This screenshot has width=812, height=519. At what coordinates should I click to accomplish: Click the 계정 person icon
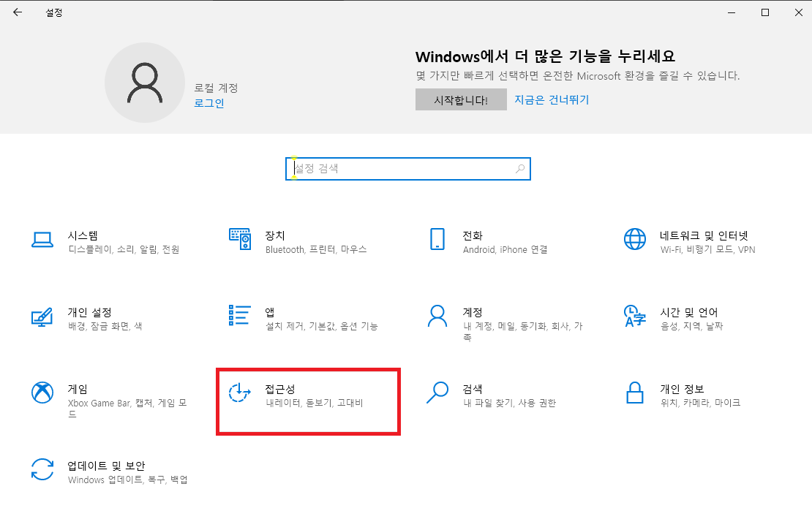click(x=437, y=316)
